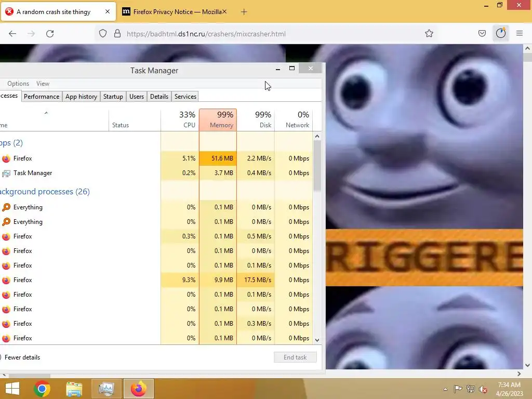
Task: Select the first Everything background process
Action: [x=156, y=207]
